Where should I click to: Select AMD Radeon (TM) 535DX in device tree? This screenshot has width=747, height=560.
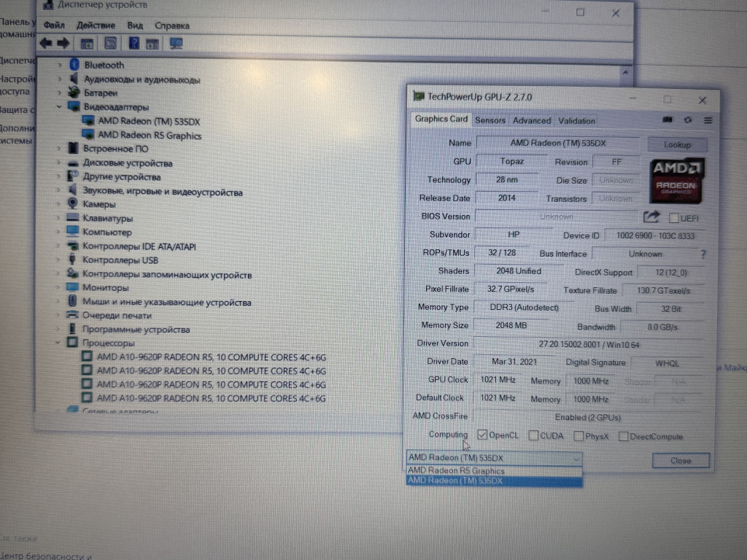click(x=149, y=122)
